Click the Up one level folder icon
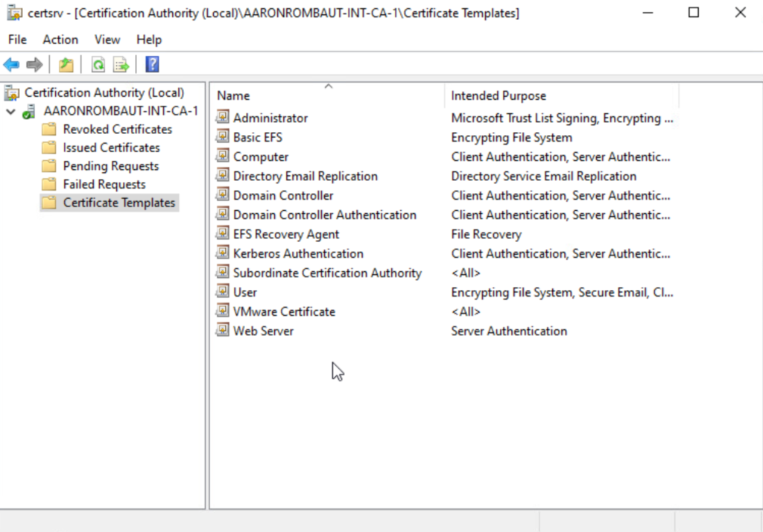The height and width of the screenshot is (532, 763). 66,65
